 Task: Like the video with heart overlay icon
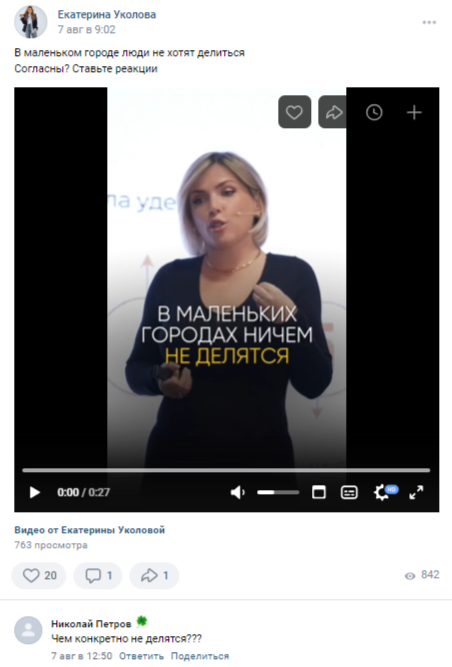[294, 112]
